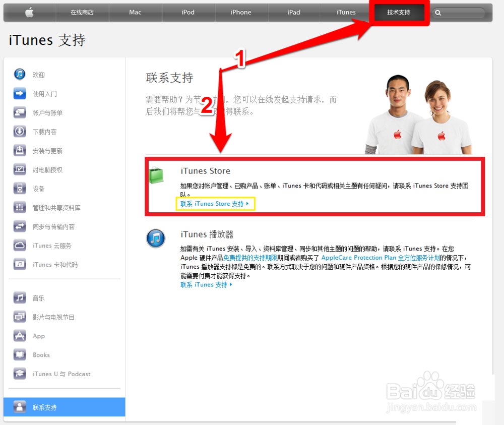
Task: Open AppleCare Protection Plan 全方位服务计划 link
Action: coord(380,258)
